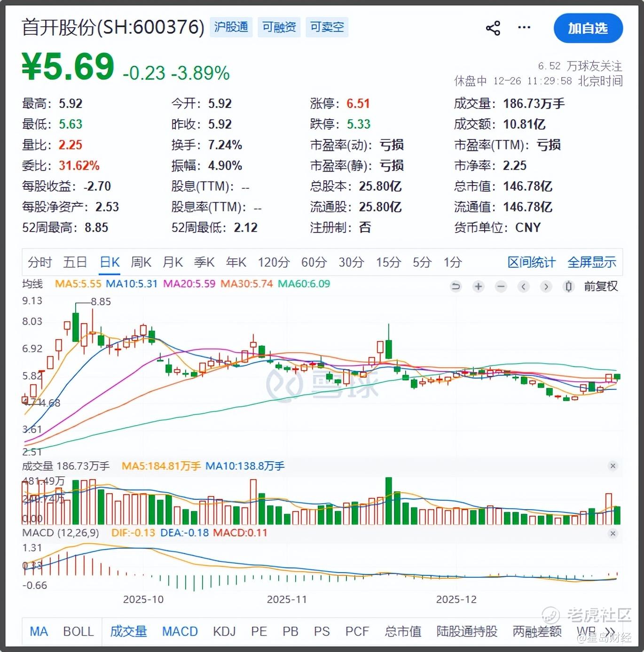Close the 成交量 volume indicator panel
Image resolution: width=644 pixels, height=652 pixels.
613,466
